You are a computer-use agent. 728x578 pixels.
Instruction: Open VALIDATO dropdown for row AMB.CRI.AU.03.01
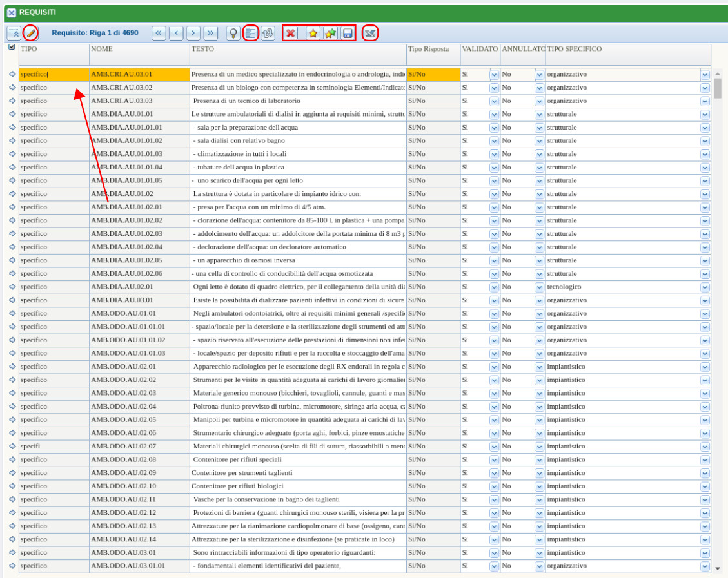494,75
